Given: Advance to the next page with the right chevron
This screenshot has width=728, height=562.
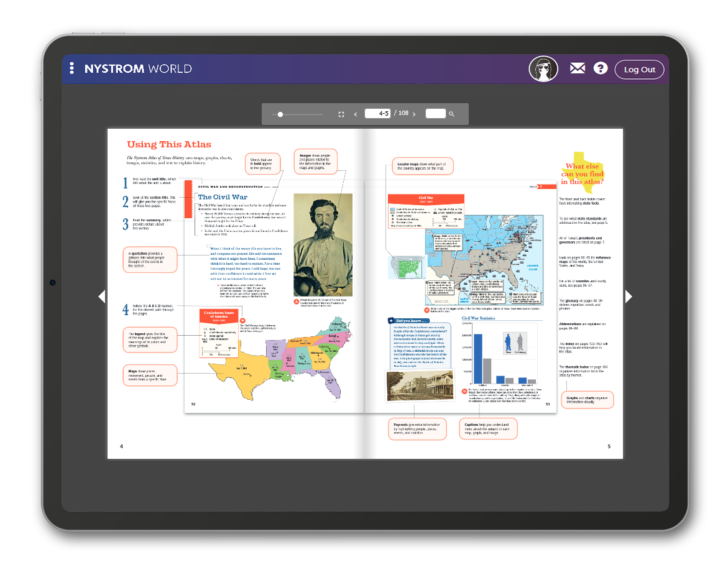Looking at the screenshot, I should [x=414, y=114].
